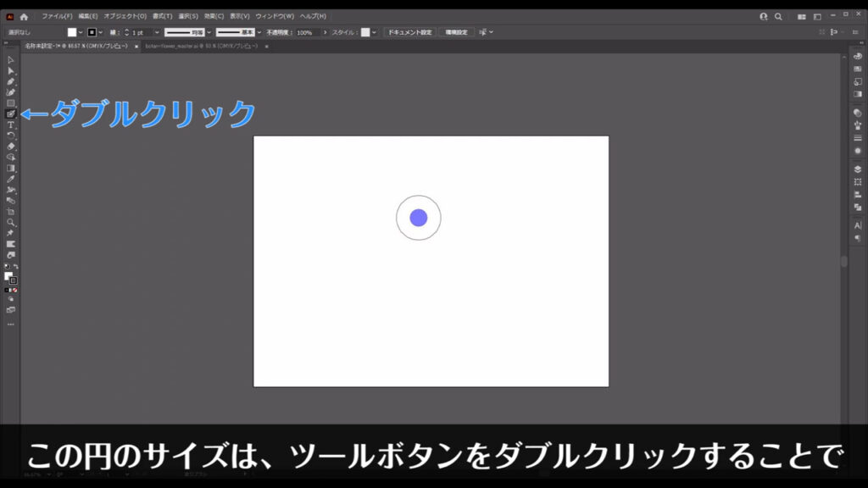Open the Layers panel icon

click(858, 169)
